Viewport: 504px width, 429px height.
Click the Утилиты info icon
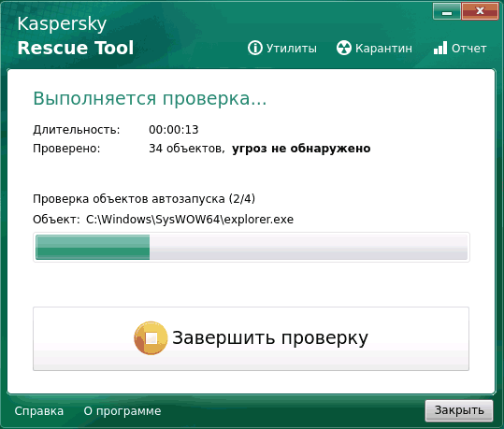click(x=255, y=48)
